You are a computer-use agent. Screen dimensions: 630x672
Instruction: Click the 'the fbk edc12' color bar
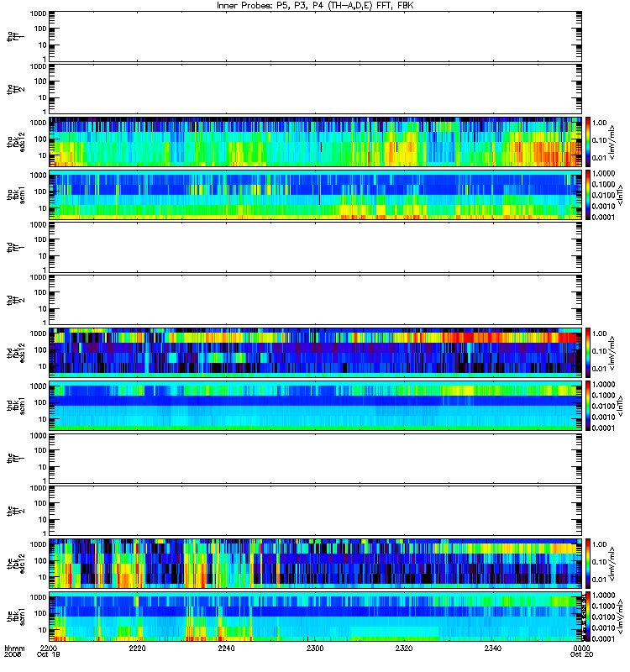click(x=588, y=564)
